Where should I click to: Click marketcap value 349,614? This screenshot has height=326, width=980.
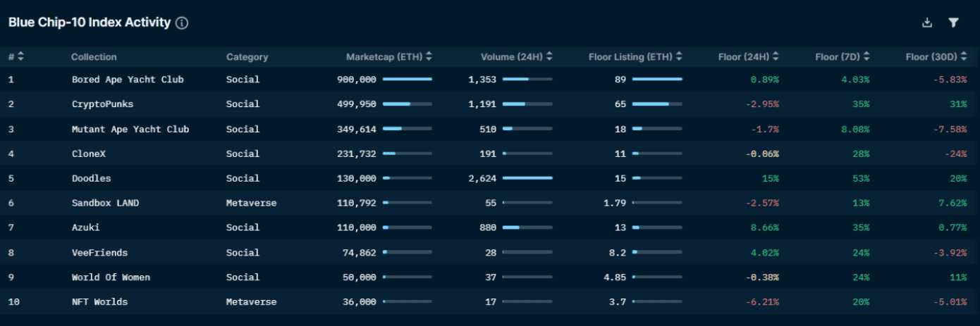coord(357,130)
